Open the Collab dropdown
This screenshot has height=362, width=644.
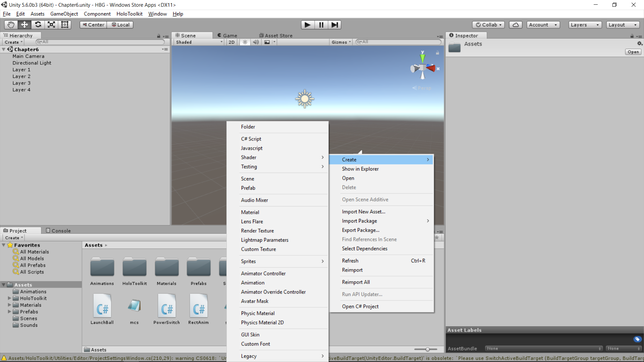[488, 25]
